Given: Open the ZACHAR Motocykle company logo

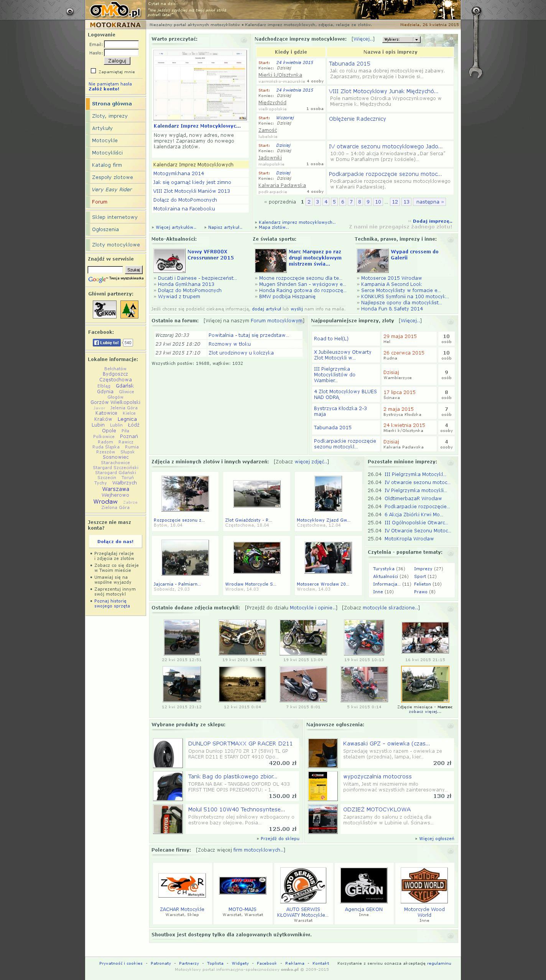Looking at the screenshot, I should [x=182, y=885].
